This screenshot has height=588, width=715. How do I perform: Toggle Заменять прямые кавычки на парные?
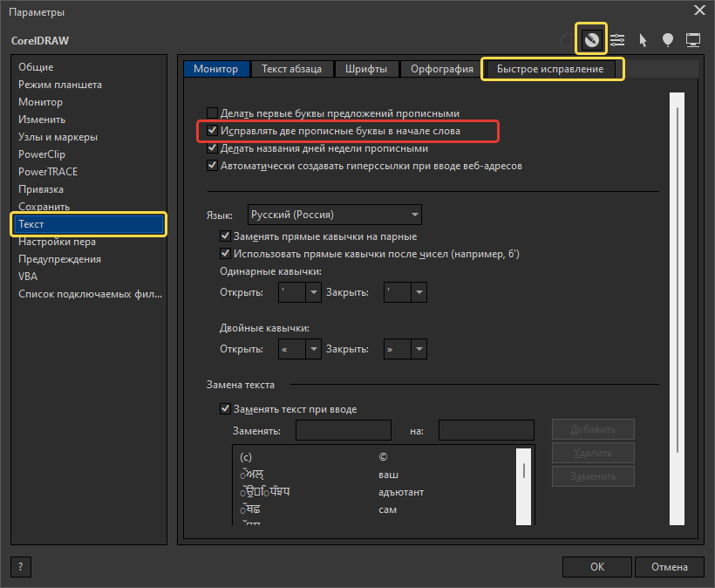[x=225, y=236]
